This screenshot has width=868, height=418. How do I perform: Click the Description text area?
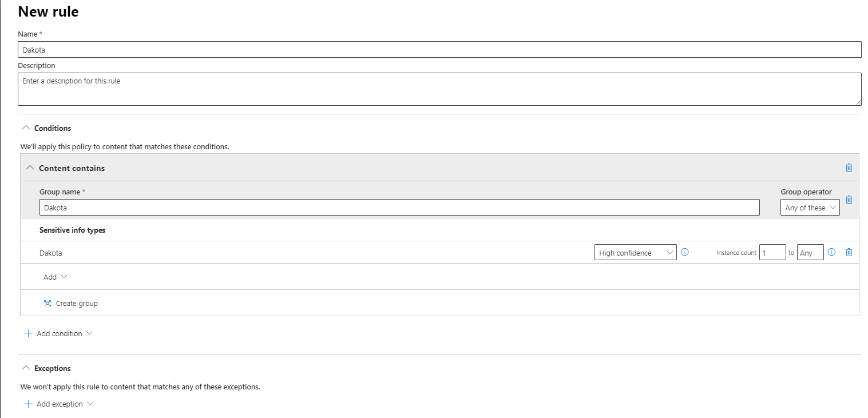point(439,89)
